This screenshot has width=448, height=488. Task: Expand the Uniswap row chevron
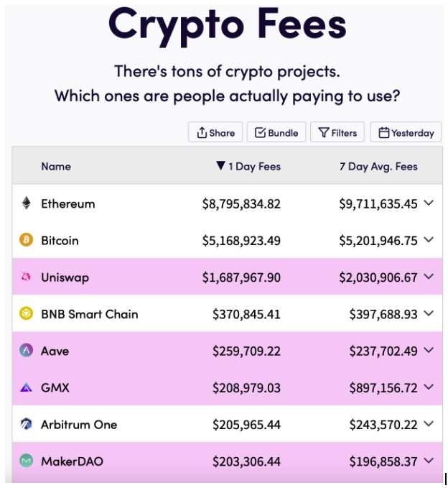pos(429,277)
